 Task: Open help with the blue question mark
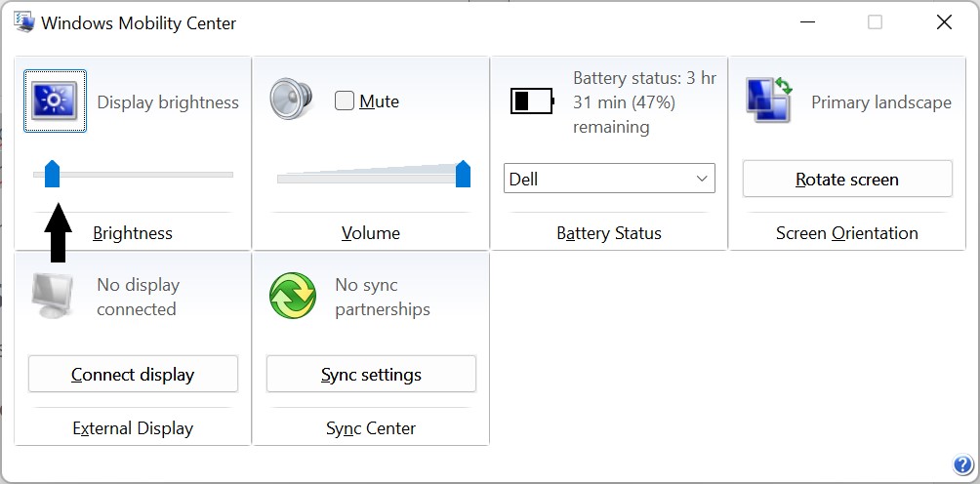coord(961,464)
